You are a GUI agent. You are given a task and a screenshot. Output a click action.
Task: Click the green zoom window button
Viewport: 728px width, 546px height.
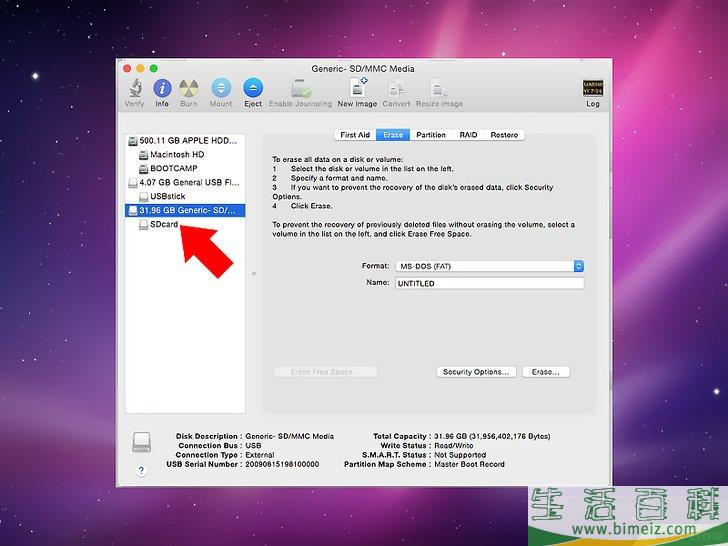coord(154,69)
